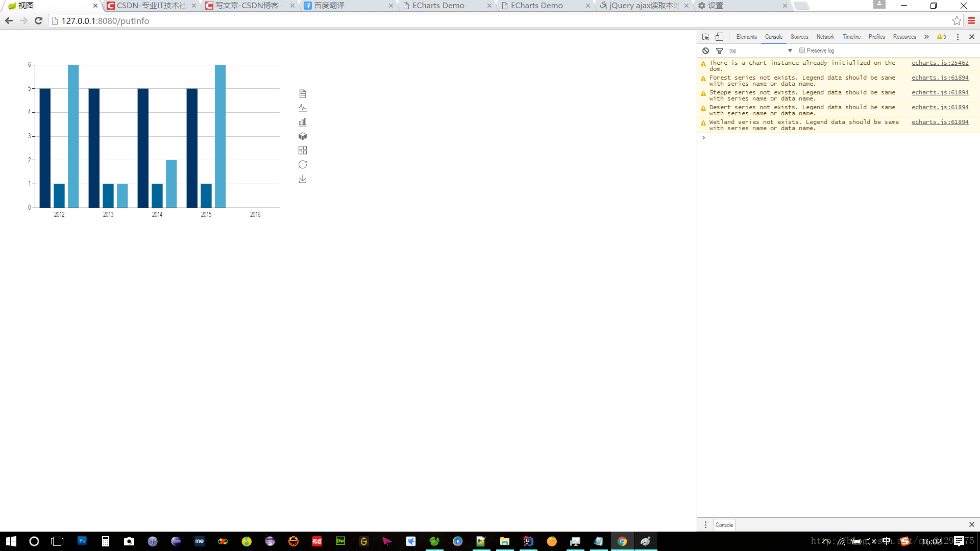Open File Explorer from taskbar
This screenshot has height=551, width=980.
[x=505, y=541]
